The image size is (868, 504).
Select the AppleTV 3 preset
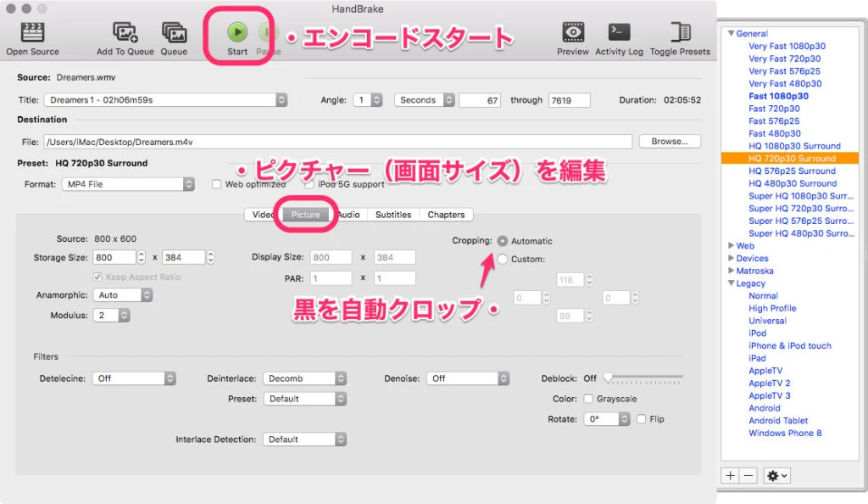point(770,395)
